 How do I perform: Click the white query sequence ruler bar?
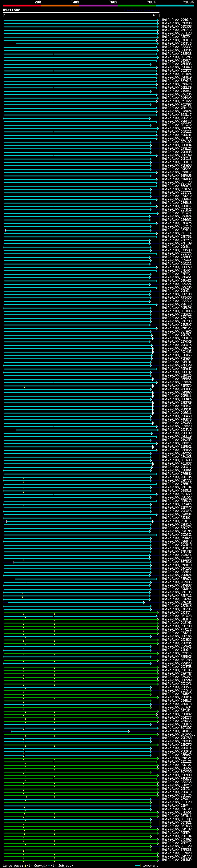tap(81, 12)
